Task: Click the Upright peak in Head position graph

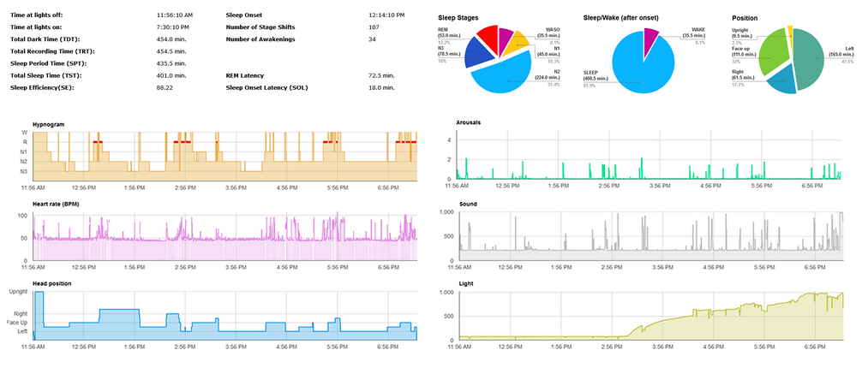Action: coord(37,294)
